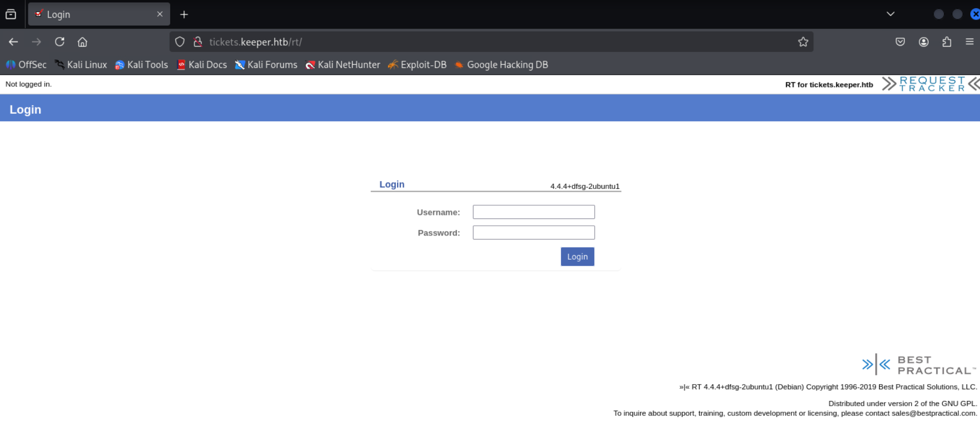Click the 'Username:' label
Screen dimensions: 980x435
pos(438,212)
